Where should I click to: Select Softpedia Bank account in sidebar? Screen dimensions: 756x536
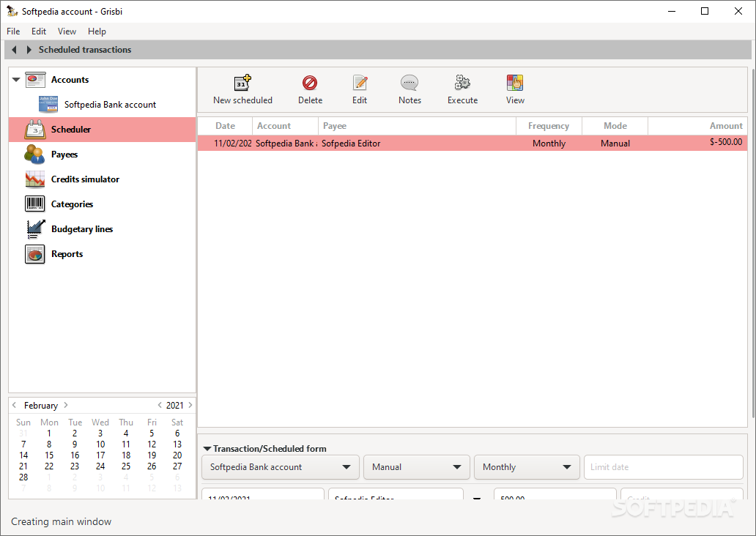110,105
